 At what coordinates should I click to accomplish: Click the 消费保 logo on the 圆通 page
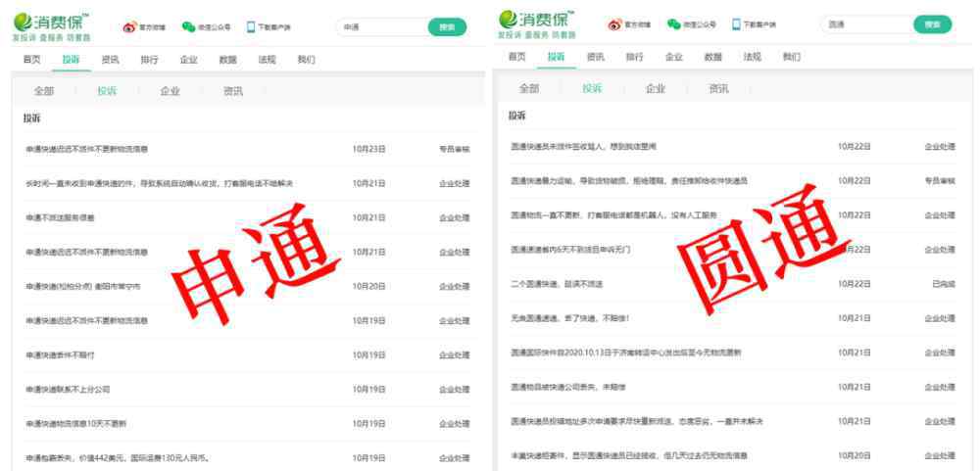coord(536,24)
